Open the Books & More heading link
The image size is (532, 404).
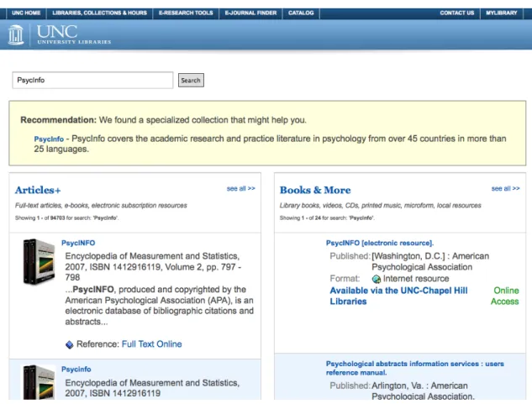(x=315, y=190)
